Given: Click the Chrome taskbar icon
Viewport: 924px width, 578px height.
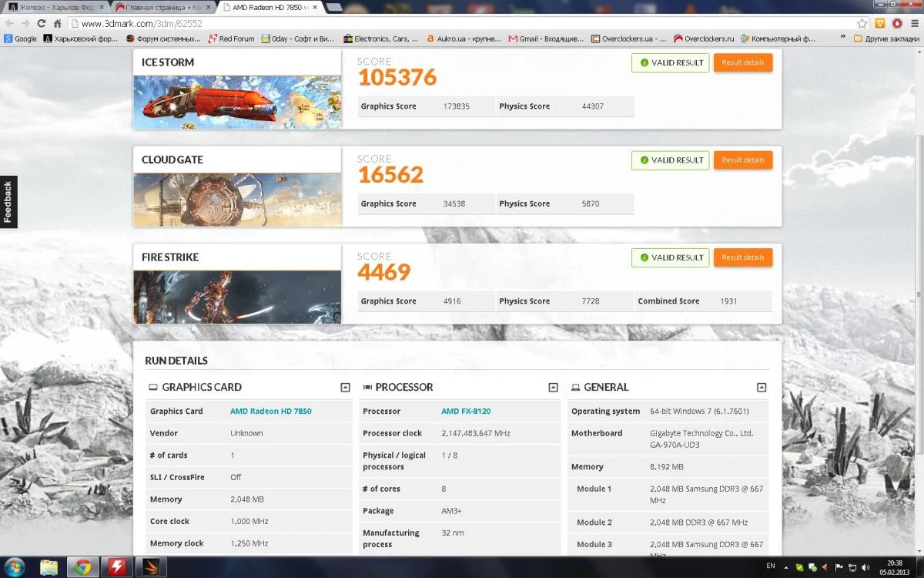Looking at the screenshot, I should (x=83, y=567).
